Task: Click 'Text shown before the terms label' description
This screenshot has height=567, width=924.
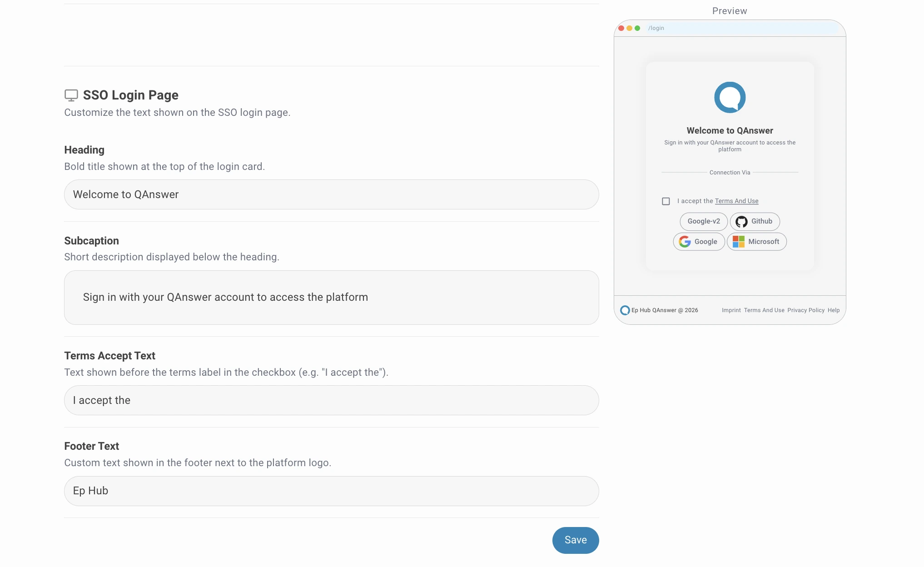Action: (226, 372)
